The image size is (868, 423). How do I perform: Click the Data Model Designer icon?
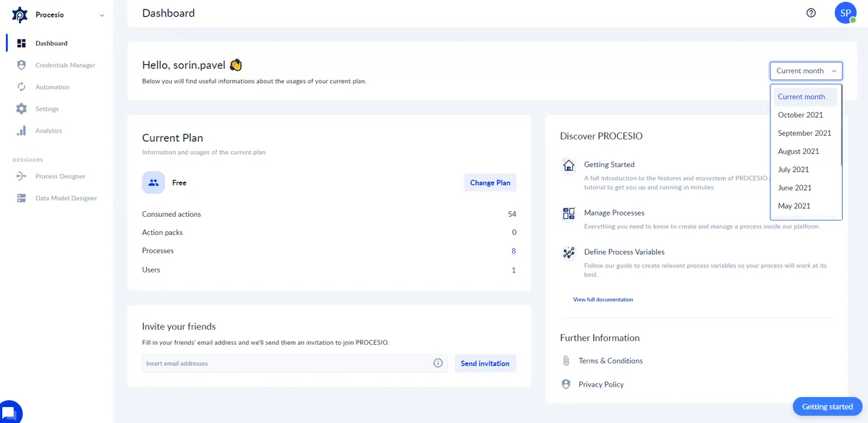(x=21, y=198)
